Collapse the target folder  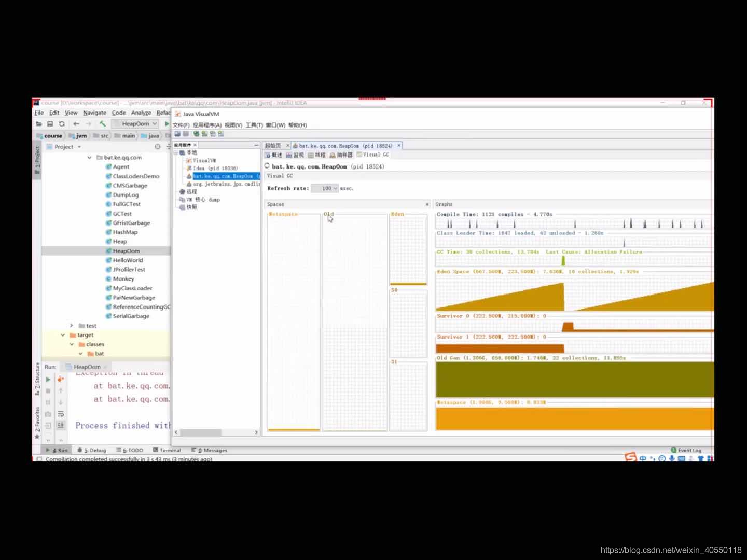click(63, 335)
